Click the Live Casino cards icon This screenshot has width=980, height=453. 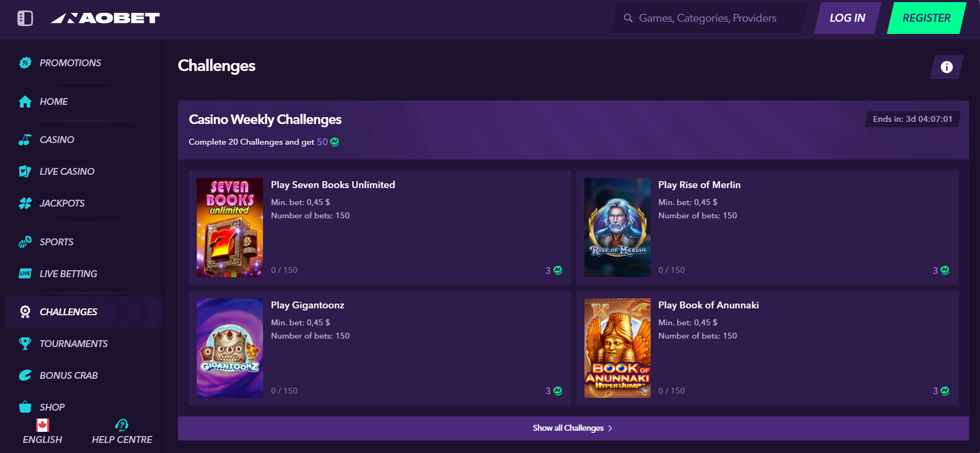coord(25,172)
